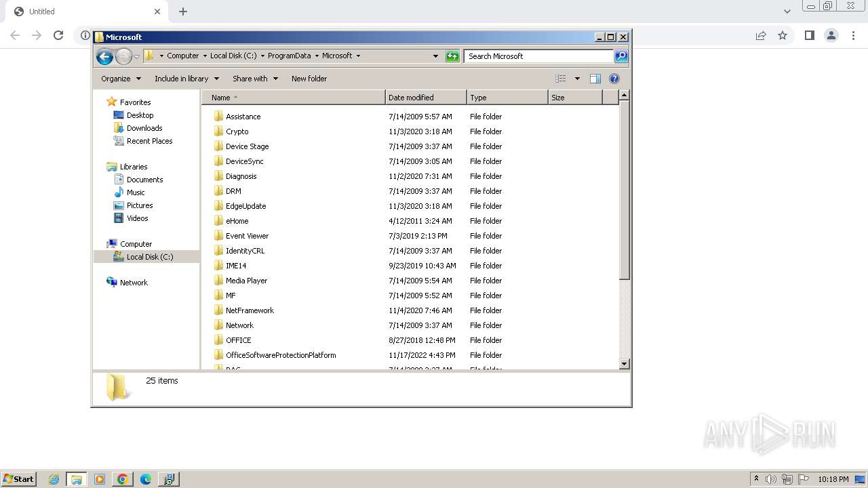Viewport: 868px width, 488px height.
Task: Select the Diagnosis folder icon
Action: 218,176
